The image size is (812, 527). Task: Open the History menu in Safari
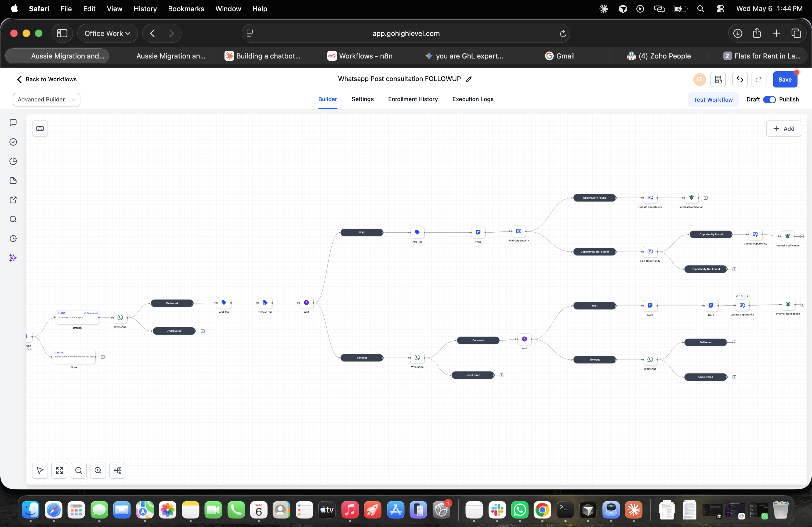click(145, 9)
